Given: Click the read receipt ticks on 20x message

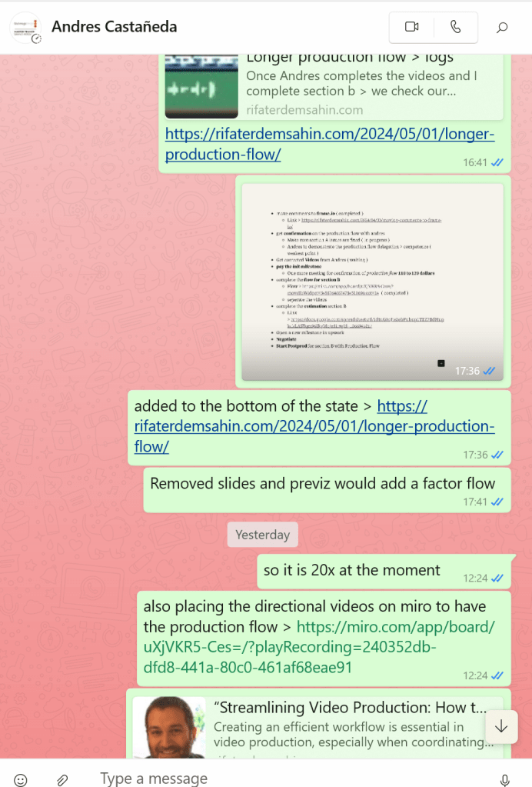Looking at the screenshot, I should pyautogui.click(x=497, y=579).
